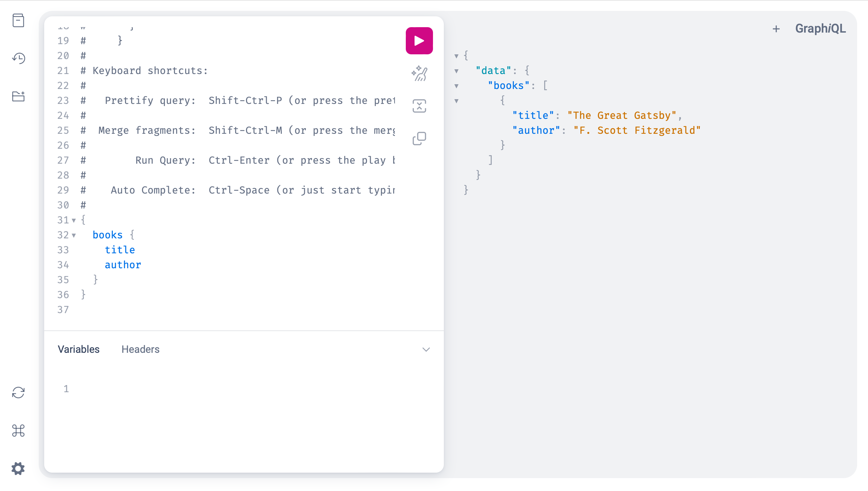Click "F. Scott Fitzgerald" response value

tap(637, 130)
